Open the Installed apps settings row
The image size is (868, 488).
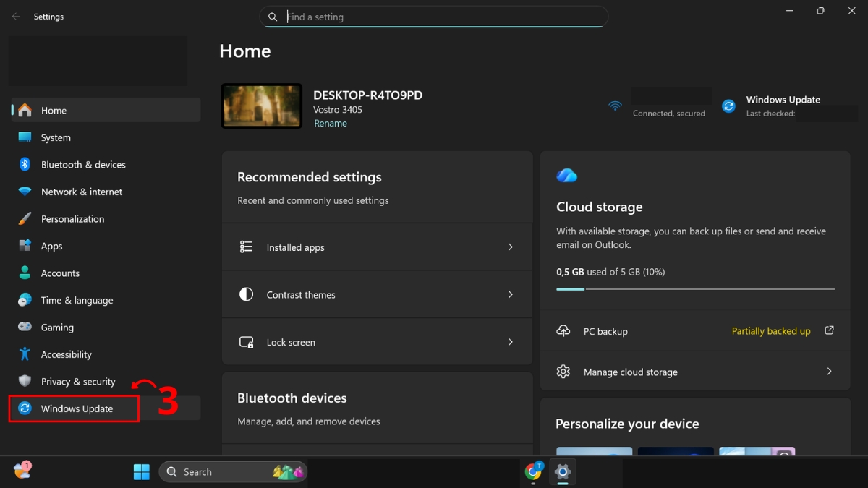(376, 247)
